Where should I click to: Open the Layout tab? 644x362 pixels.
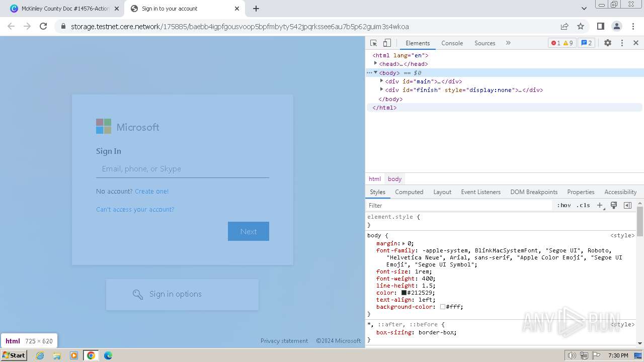pyautogui.click(x=442, y=192)
